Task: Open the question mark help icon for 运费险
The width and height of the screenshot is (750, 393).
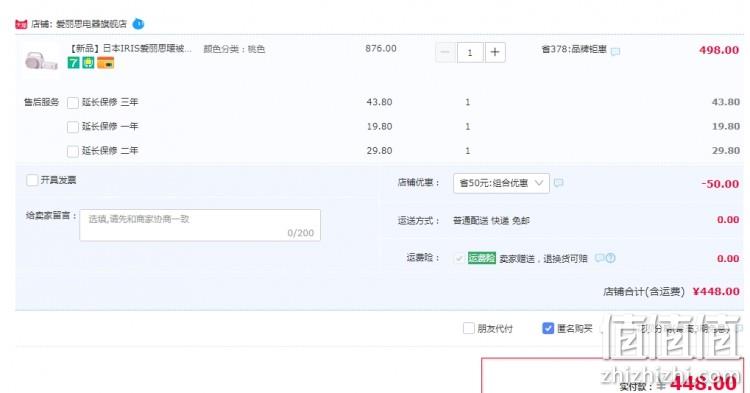Action: 610,258
